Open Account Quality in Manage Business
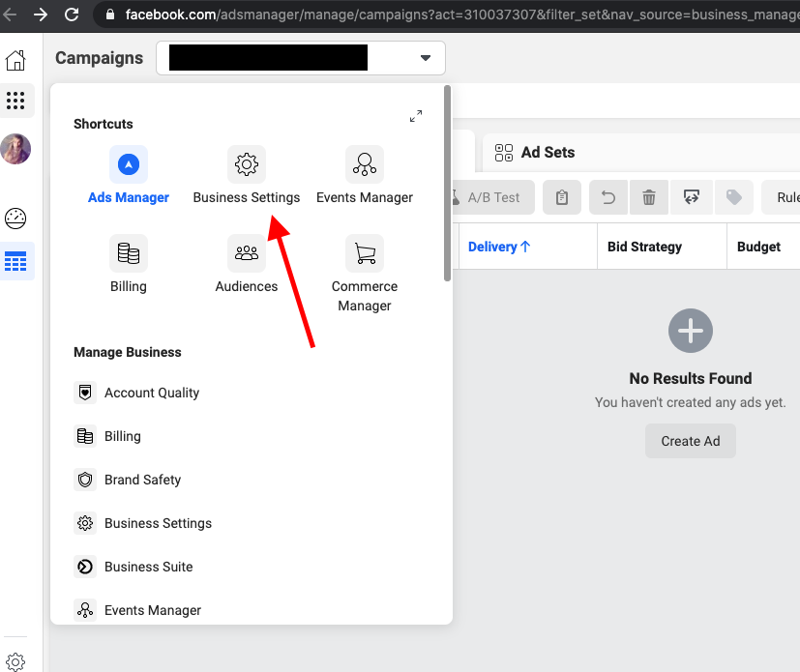Viewport: 800px width, 672px height. (136, 393)
